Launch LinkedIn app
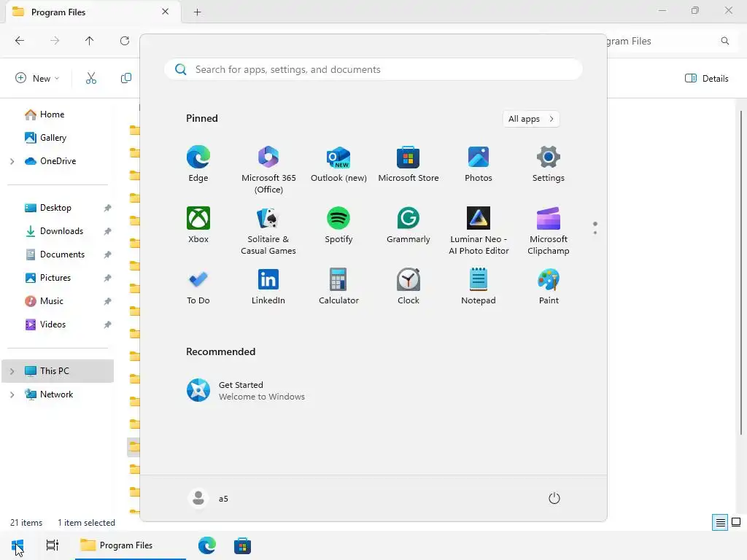 coord(268,287)
